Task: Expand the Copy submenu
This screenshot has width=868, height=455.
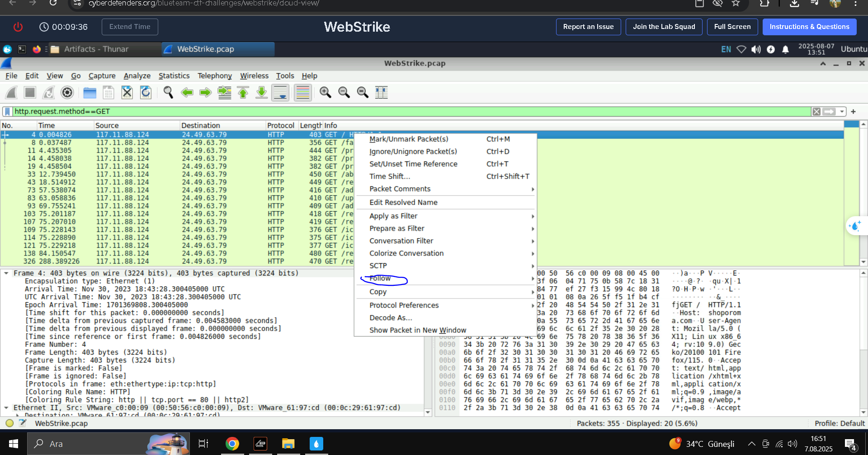Action: 445,292
